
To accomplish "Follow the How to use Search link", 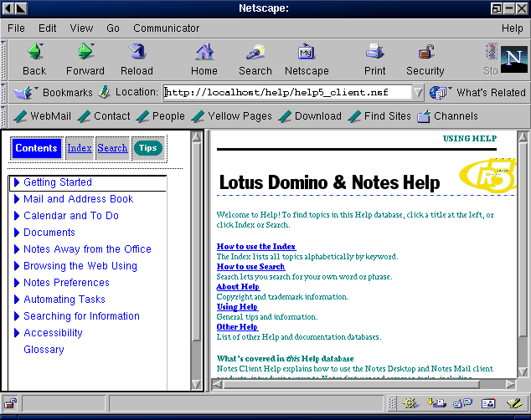I will coord(250,266).
